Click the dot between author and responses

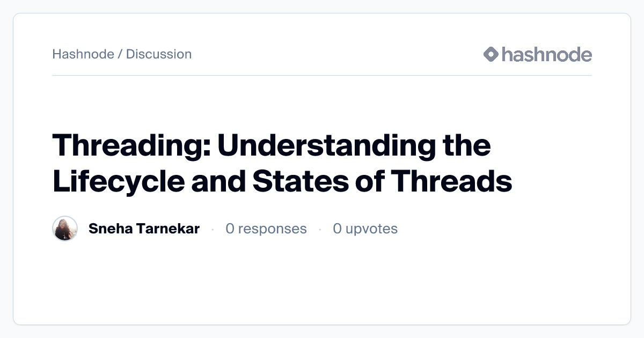(213, 229)
